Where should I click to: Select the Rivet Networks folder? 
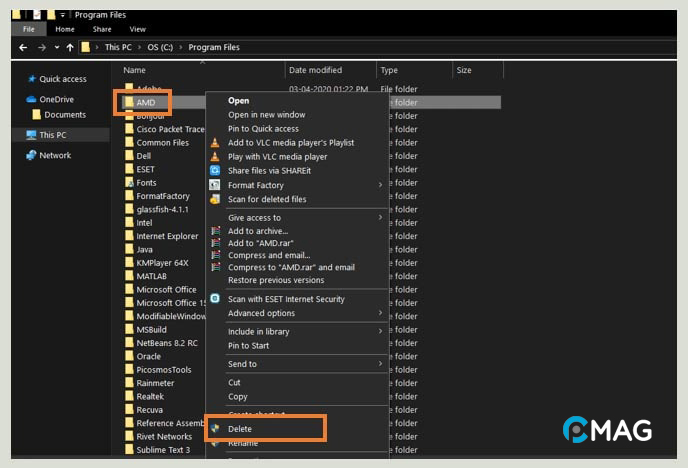tap(164, 436)
